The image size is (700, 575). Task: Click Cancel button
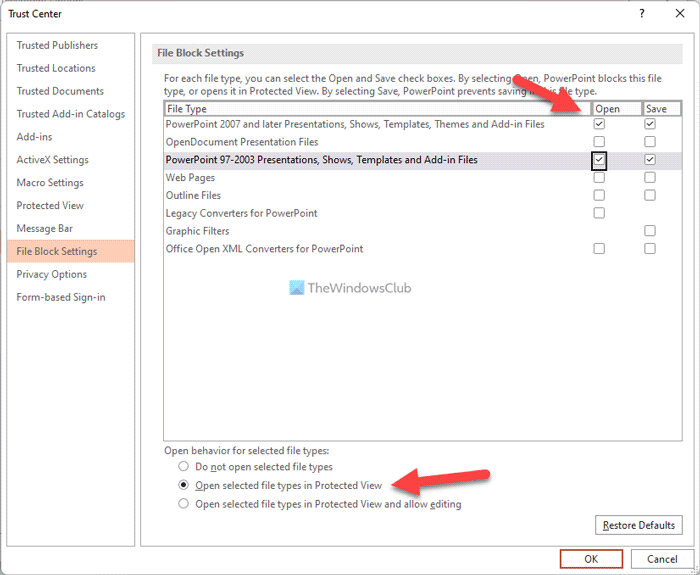(x=662, y=559)
